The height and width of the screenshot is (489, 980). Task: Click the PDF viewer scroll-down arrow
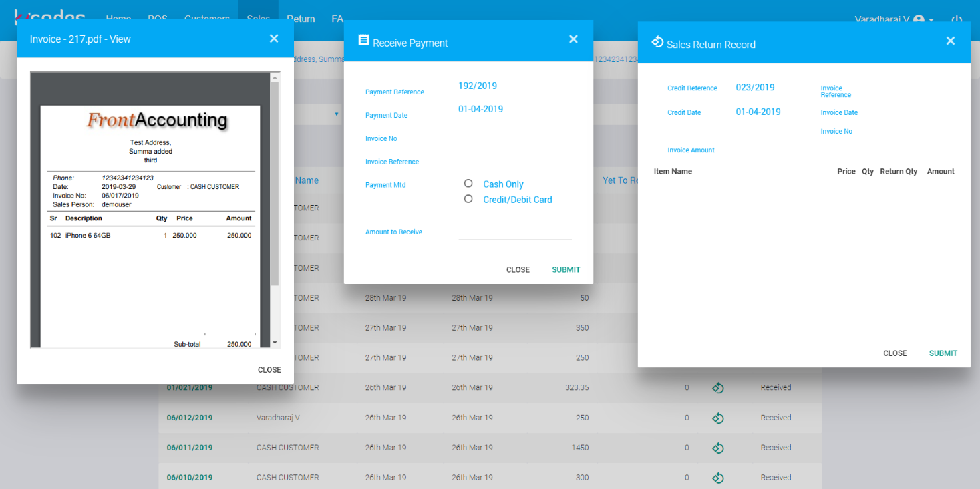pyautogui.click(x=275, y=342)
